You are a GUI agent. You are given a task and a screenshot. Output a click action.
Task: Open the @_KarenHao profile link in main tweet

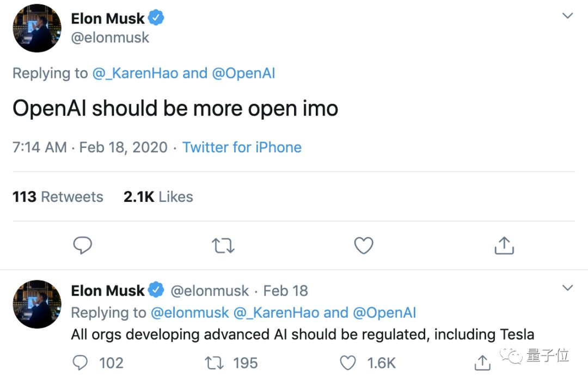(135, 73)
